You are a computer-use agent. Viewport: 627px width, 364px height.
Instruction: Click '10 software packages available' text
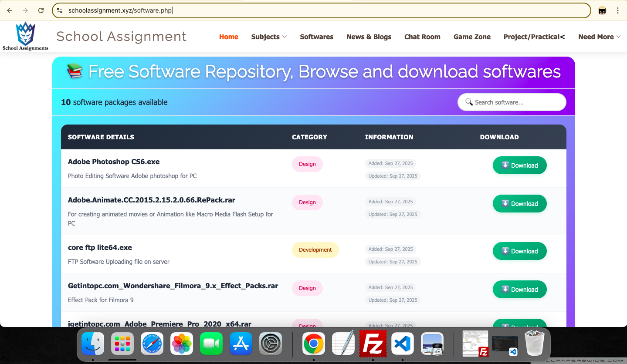[x=114, y=102]
